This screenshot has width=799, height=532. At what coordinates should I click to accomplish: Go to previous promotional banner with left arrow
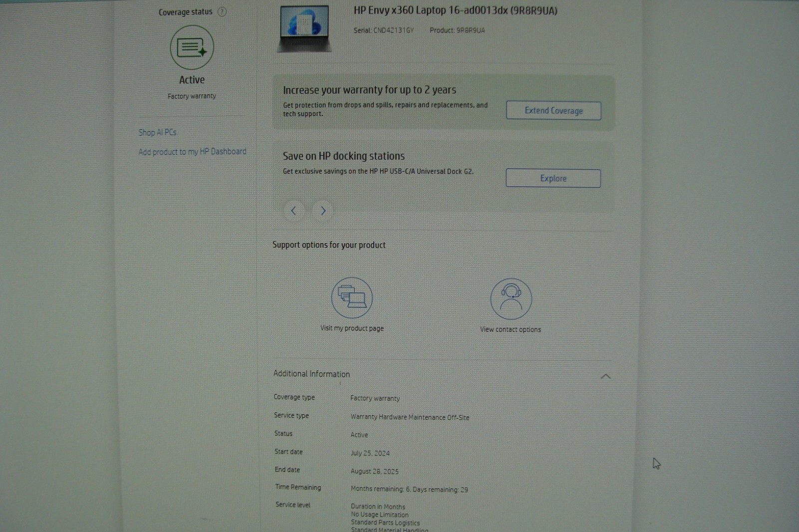click(x=294, y=211)
